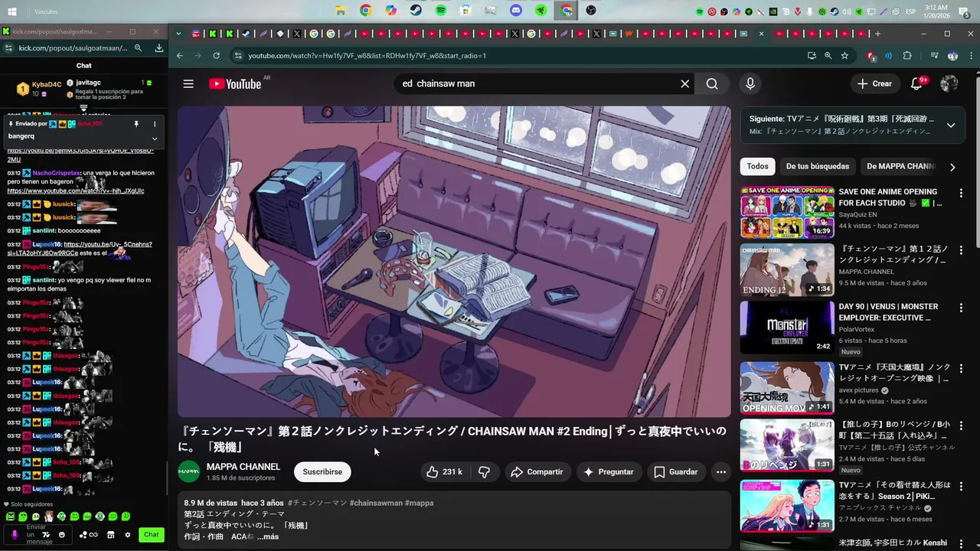Open options for その着せ替え人形 Season 2 video
The image size is (980, 551).
pos(961,487)
